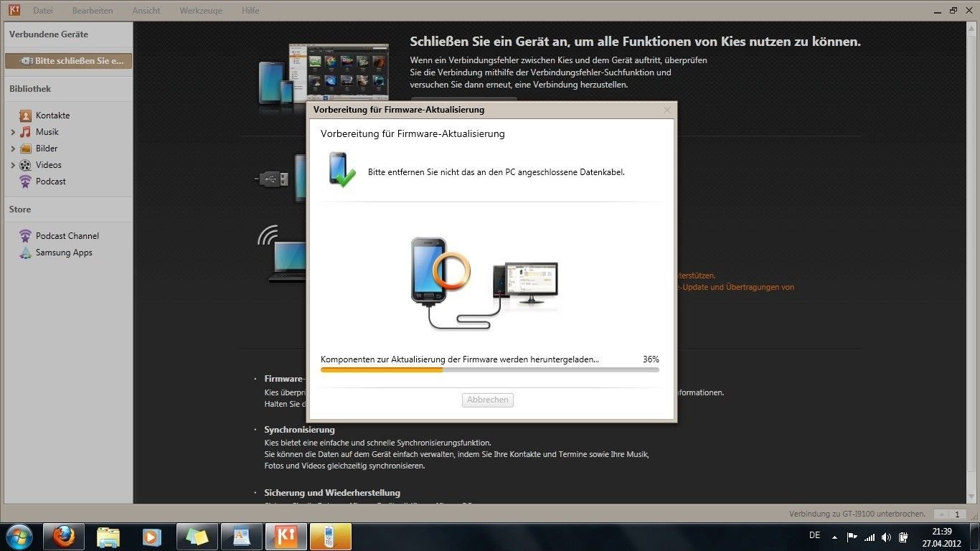This screenshot has width=980, height=551.
Task: Click the 'Komponenten zur Aktualisierung' status text
Action: click(x=460, y=359)
